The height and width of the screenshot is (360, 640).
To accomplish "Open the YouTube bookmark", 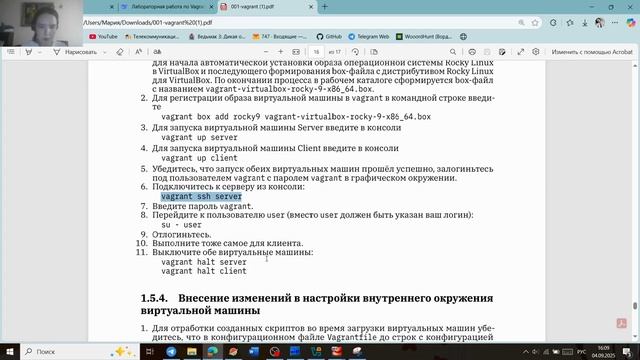I will tap(103, 37).
